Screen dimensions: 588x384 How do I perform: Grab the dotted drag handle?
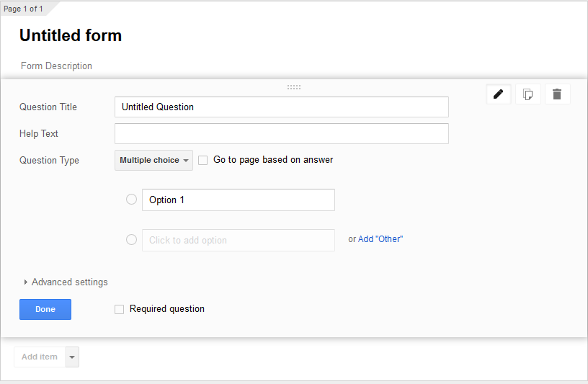click(x=294, y=87)
